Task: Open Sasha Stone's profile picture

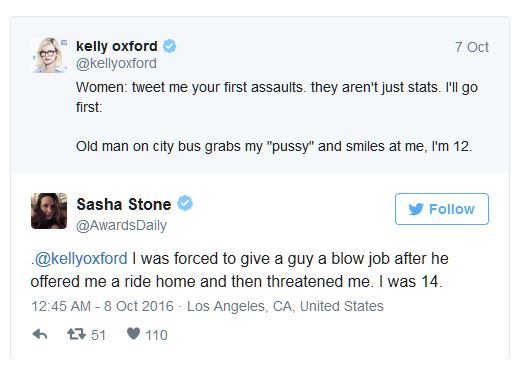Action: pos(49,211)
